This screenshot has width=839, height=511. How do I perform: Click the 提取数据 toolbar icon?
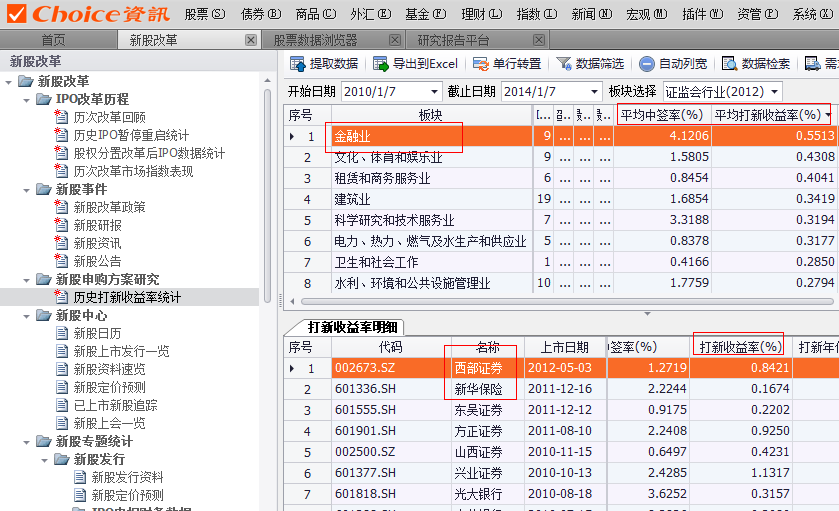click(298, 64)
